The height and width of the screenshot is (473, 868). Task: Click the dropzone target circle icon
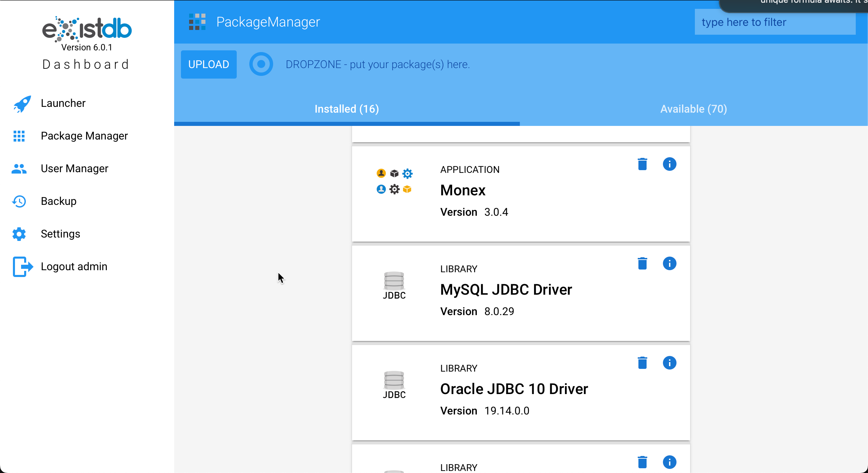[x=261, y=64]
